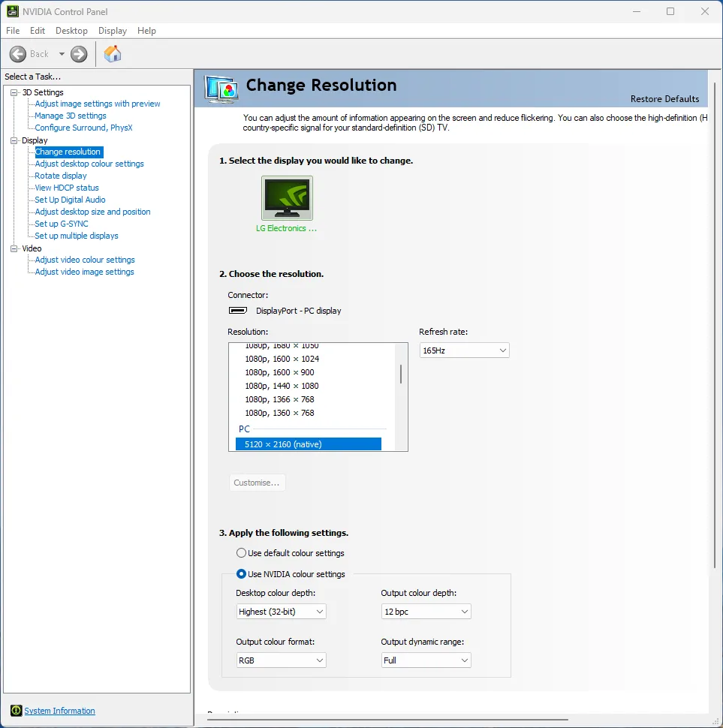Click the NVIDIA Control Panel title icon

tap(13, 11)
